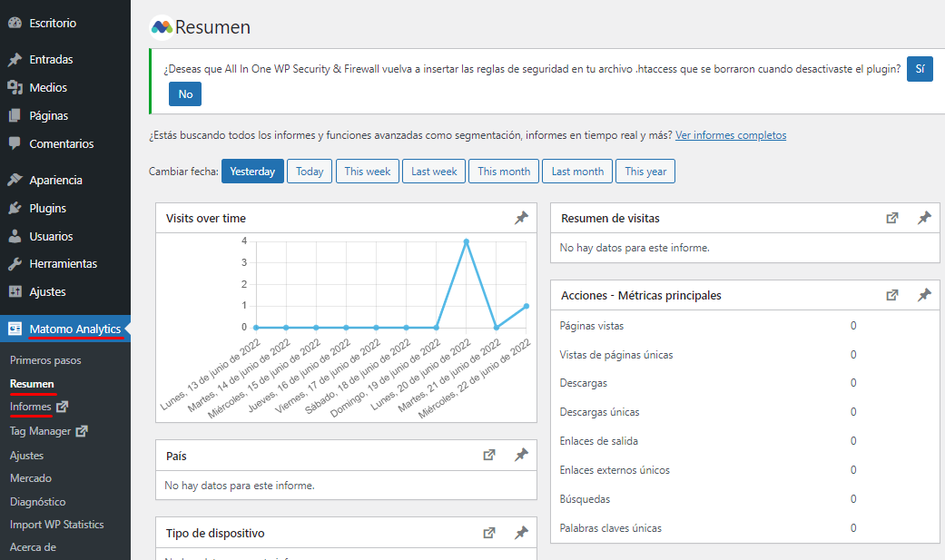Click the Escritorio dashboard icon
945x560 pixels.
pos(15,23)
